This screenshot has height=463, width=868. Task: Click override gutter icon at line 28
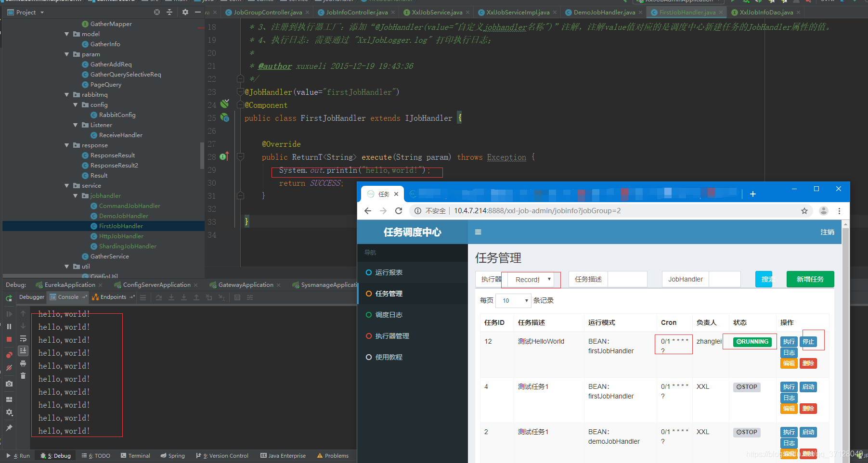coord(224,156)
